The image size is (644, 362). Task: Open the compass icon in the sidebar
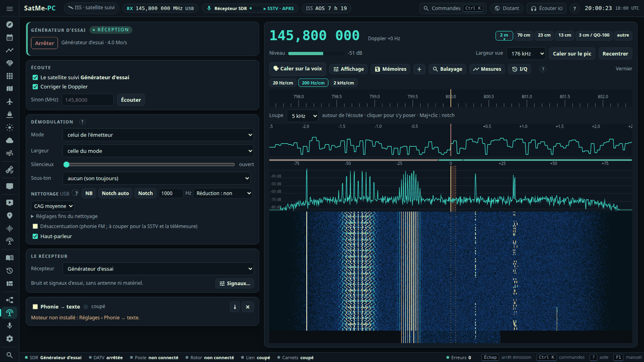[10, 25]
